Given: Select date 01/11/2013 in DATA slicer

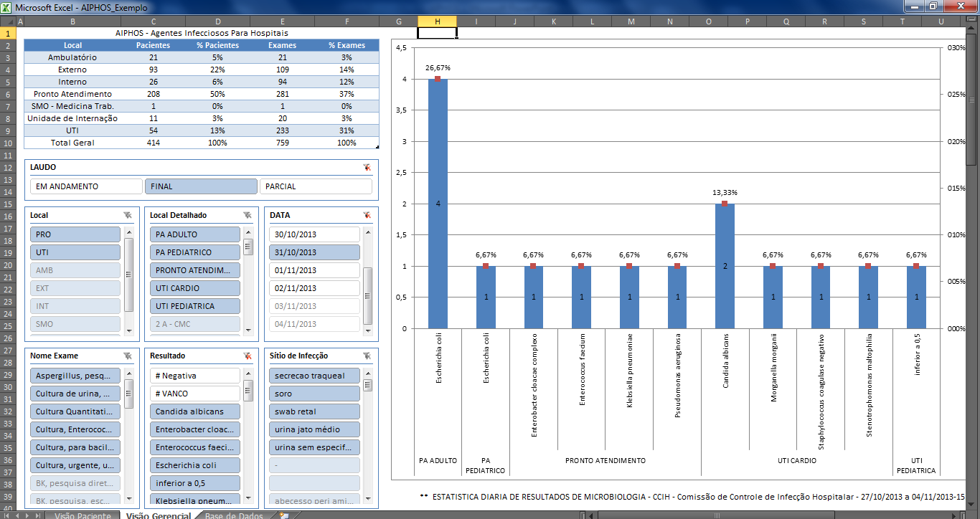Looking at the screenshot, I should (x=314, y=270).
